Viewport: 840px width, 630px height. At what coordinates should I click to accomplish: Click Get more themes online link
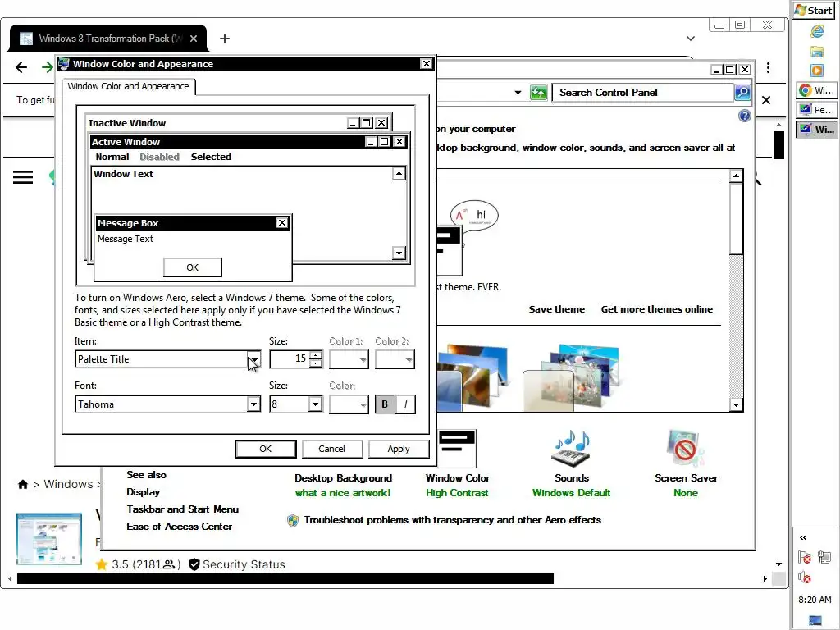tap(657, 309)
